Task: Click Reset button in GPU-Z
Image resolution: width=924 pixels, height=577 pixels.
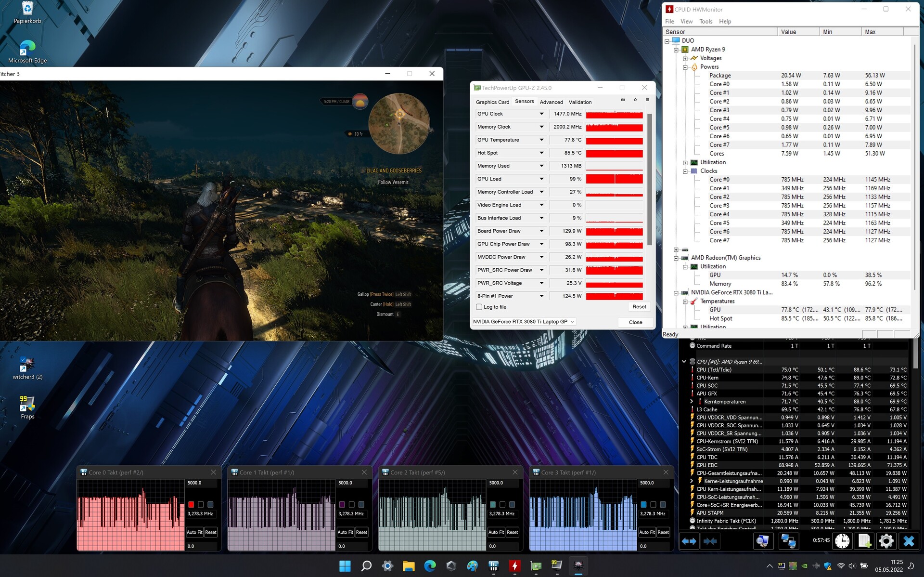Action: 639,307
